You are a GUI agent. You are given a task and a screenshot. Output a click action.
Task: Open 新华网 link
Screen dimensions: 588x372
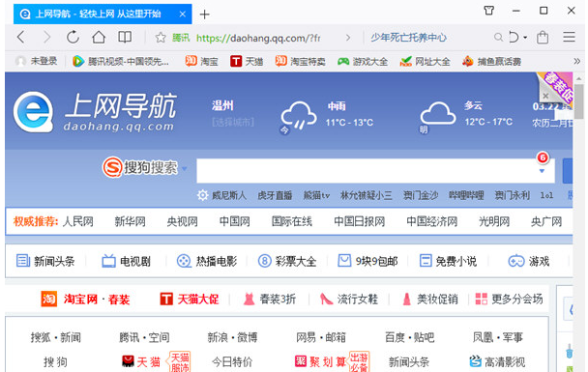[131, 221]
